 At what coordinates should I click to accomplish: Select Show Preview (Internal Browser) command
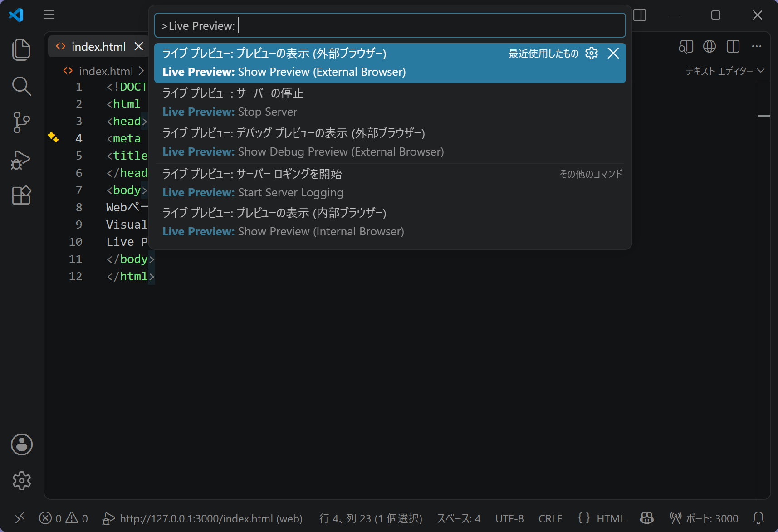390,222
